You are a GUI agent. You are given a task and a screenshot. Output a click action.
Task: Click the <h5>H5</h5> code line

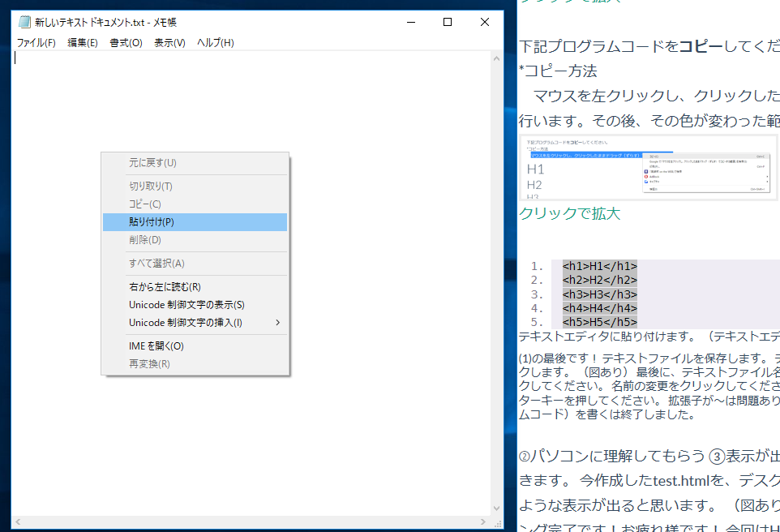pos(599,322)
